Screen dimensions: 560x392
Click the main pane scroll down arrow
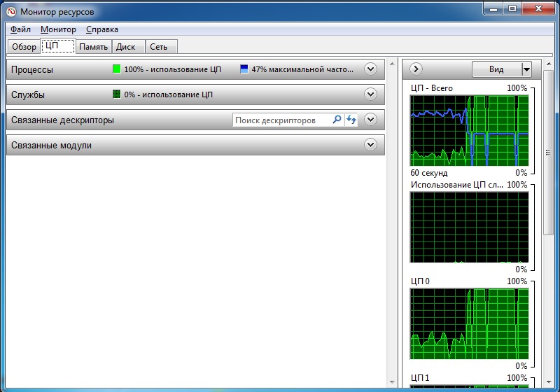click(x=392, y=382)
